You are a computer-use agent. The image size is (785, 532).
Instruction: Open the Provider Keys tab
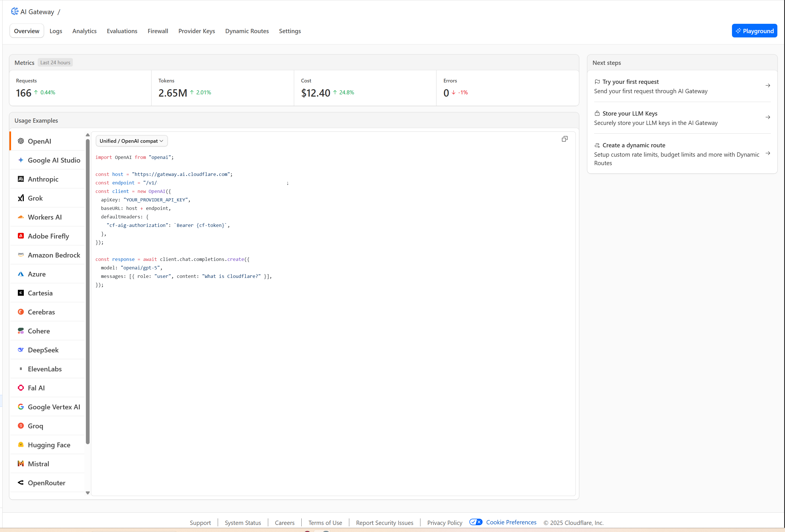[x=196, y=31]
